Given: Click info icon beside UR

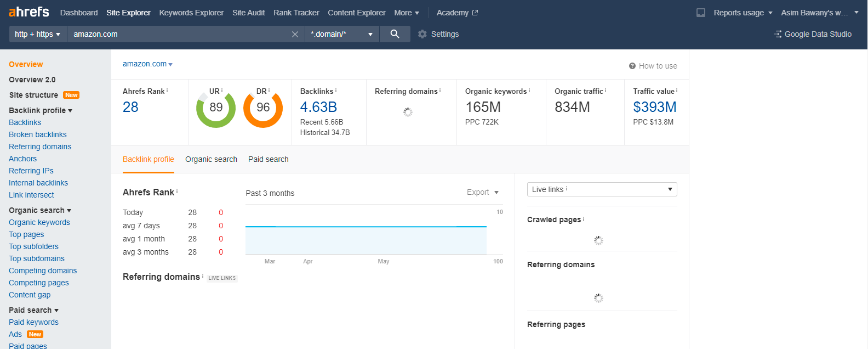Looking at the screenshot, I should [222, 91].
